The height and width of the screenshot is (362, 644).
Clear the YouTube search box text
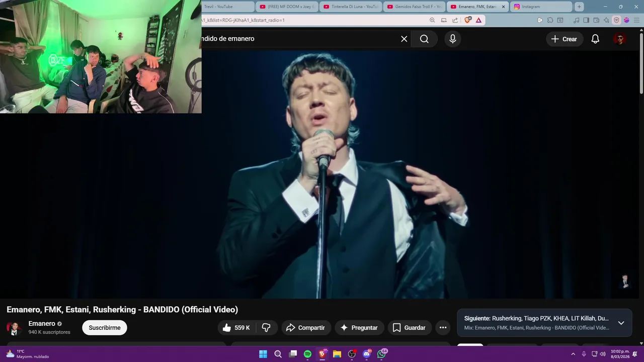tap(404, 39)
